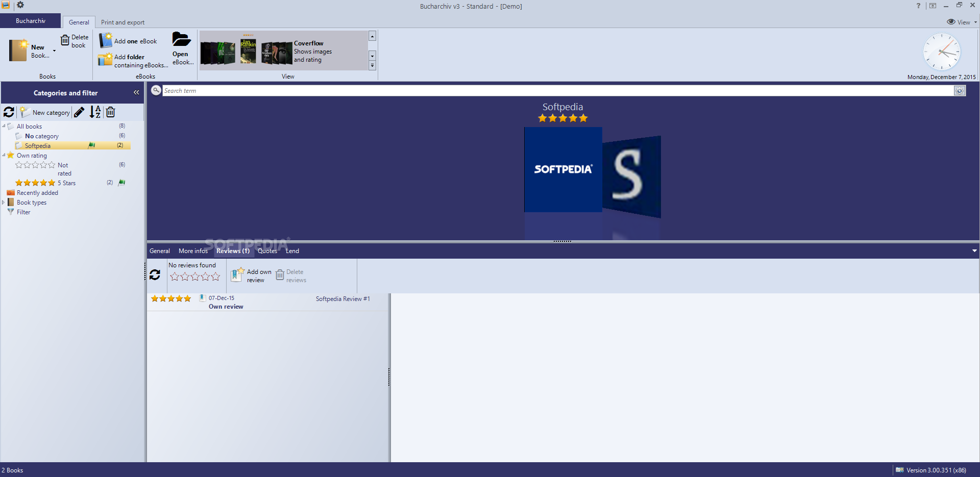Click Add folder containing eBooks
The width and height of the screenshot is (980, 477).
(x=133, y=61)
